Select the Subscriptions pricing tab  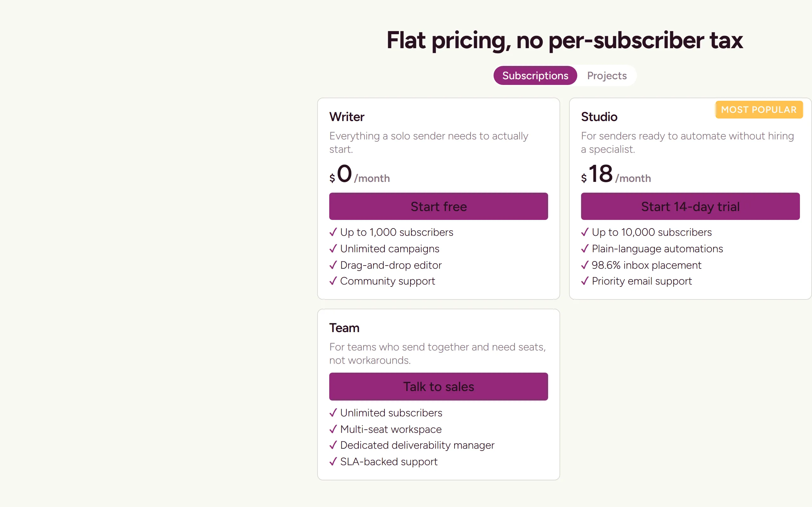point(535,75)
